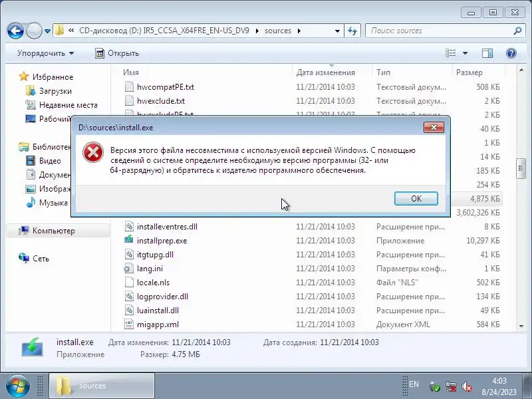Refresh the folder view
This screenshot has height=399, width=532.
click(x=352, y=31)
